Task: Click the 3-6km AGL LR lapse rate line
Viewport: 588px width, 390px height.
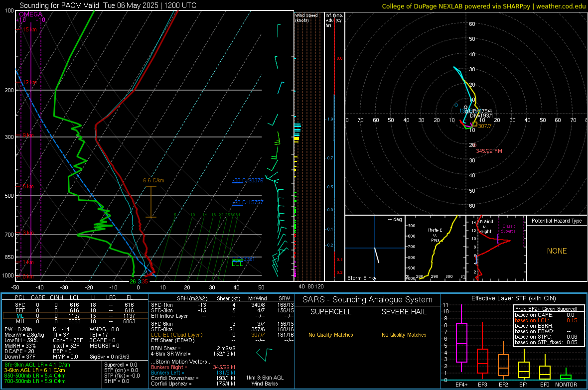Action: [x=34, y=370]
